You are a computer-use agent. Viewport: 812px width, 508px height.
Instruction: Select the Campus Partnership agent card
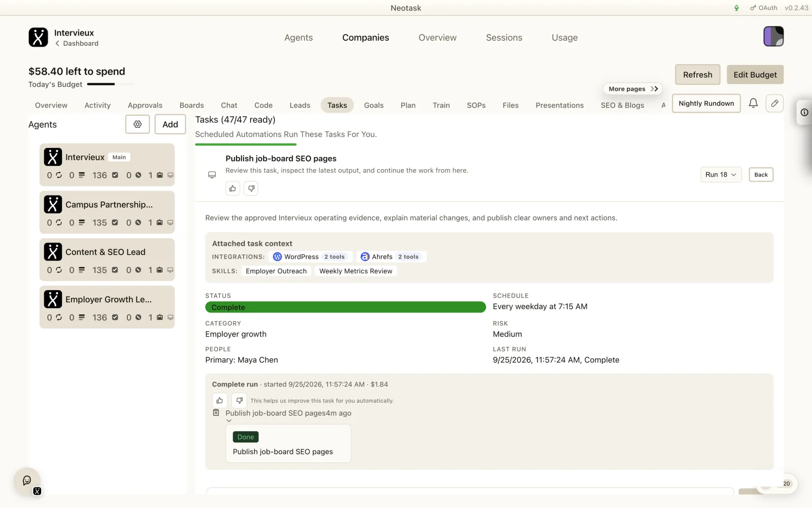tap(107, 212)
